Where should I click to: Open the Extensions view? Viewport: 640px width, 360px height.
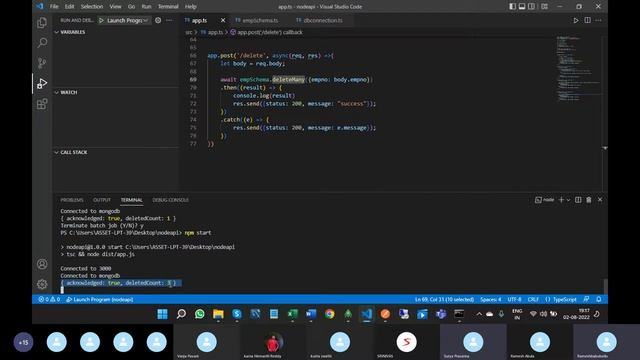point(42,104)
